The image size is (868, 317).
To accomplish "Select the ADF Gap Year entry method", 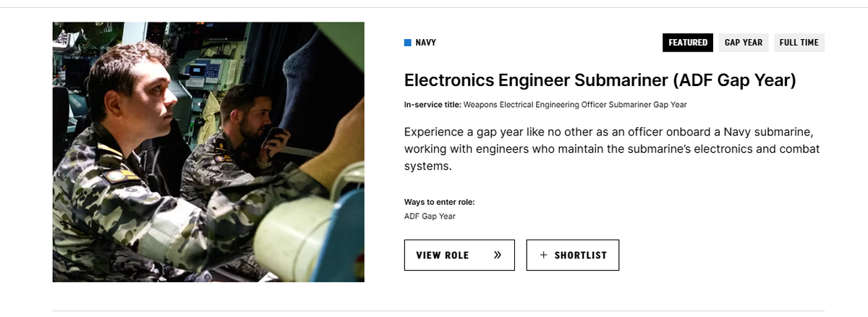I will [x=430, y=216].
